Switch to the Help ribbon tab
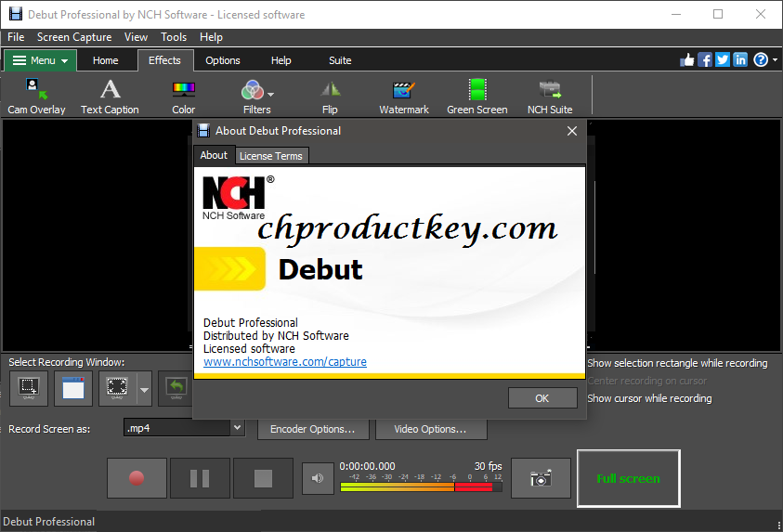Image resolution: width=783 pixels, height=532 pixels. tap(281, 60)
